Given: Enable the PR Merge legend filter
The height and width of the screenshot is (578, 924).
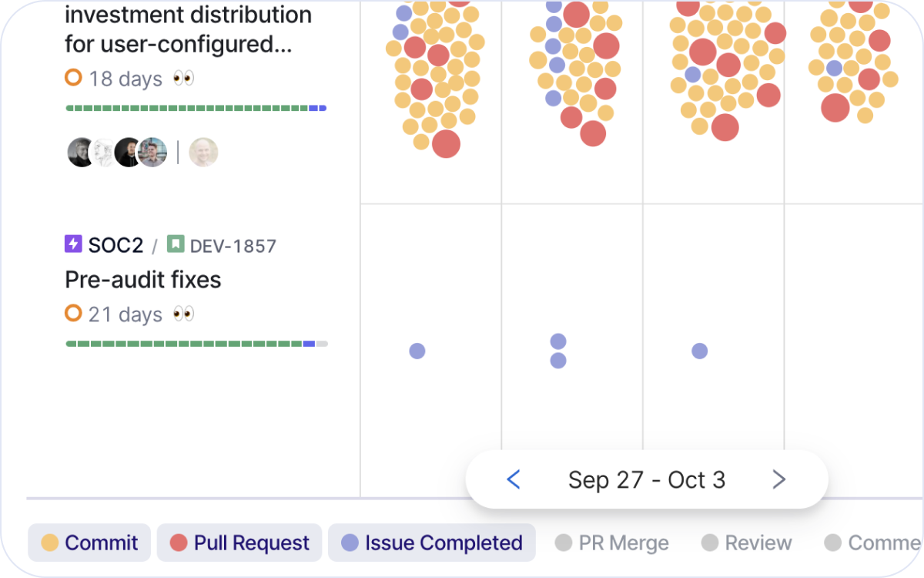Looking at the screenshot, I should click(x=612, y=543).
